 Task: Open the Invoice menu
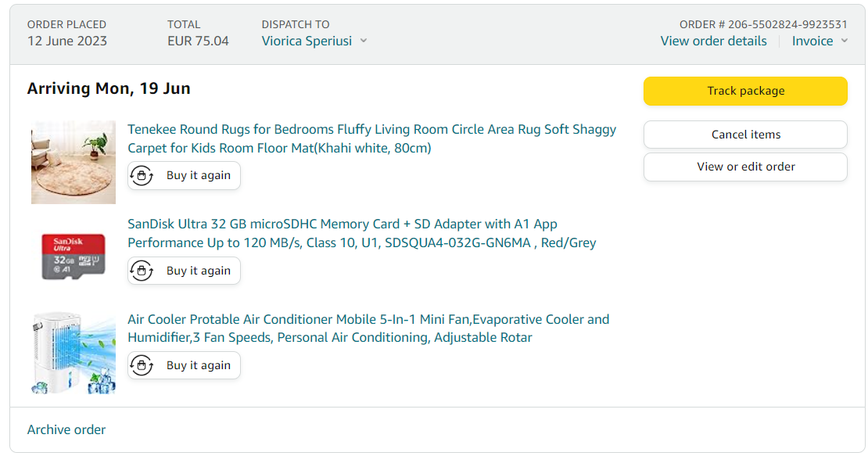click(812, 41)
